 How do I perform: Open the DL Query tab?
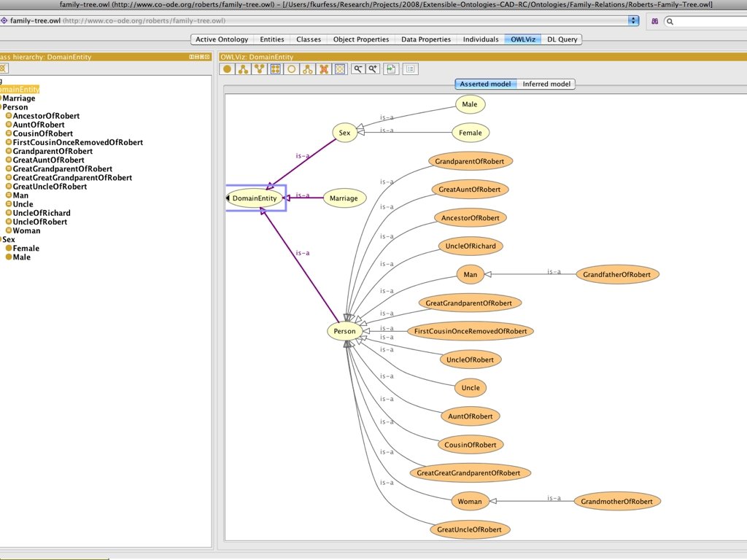click(x=562, y=39)
